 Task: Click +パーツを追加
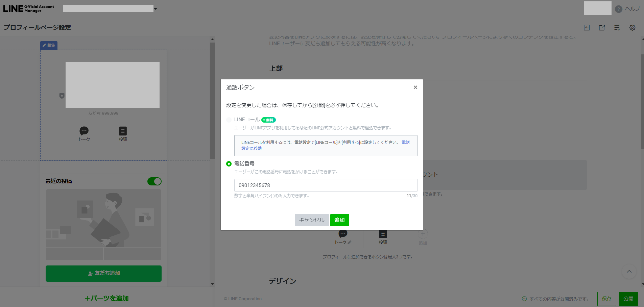106,298
